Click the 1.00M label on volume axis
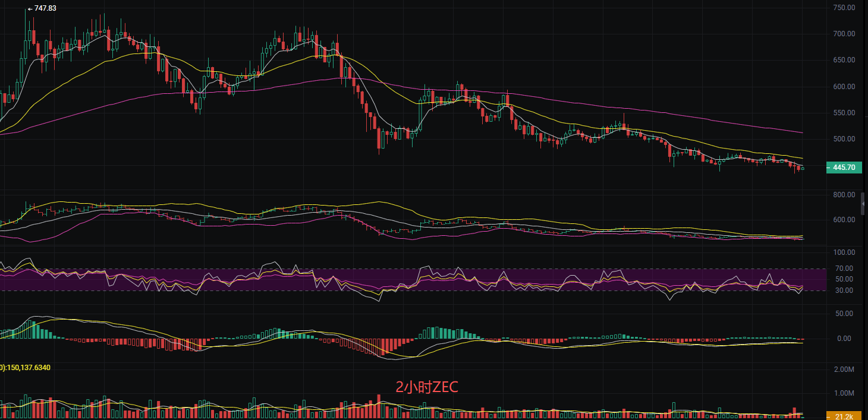 point(844,393)
